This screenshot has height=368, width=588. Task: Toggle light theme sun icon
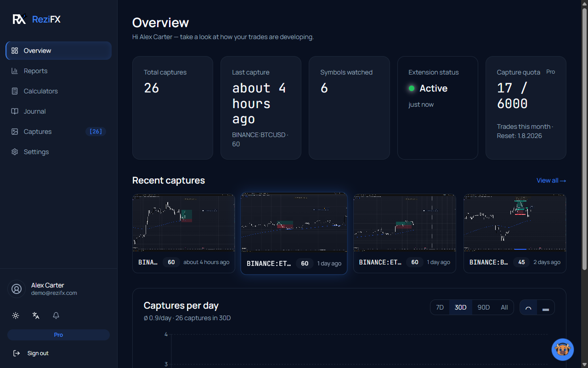point(16,316)
